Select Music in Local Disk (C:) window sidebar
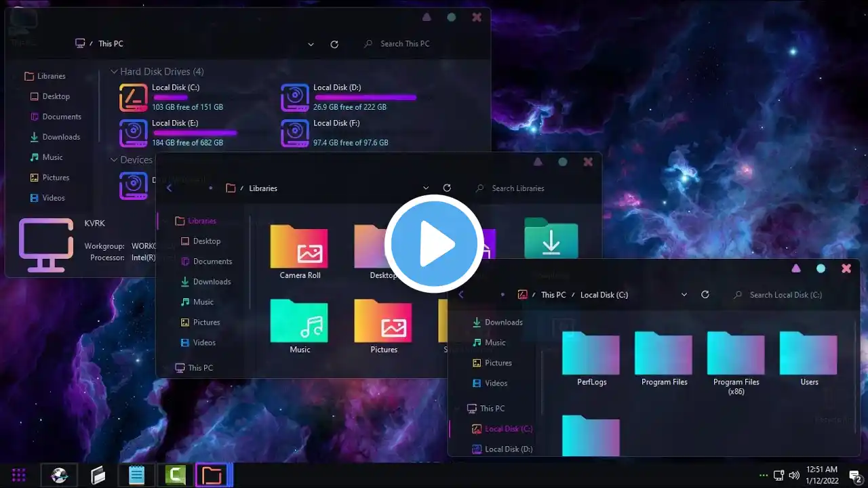The width and height of the screenshot is (868, 488). pyautogui.click(x=489, y=343)
